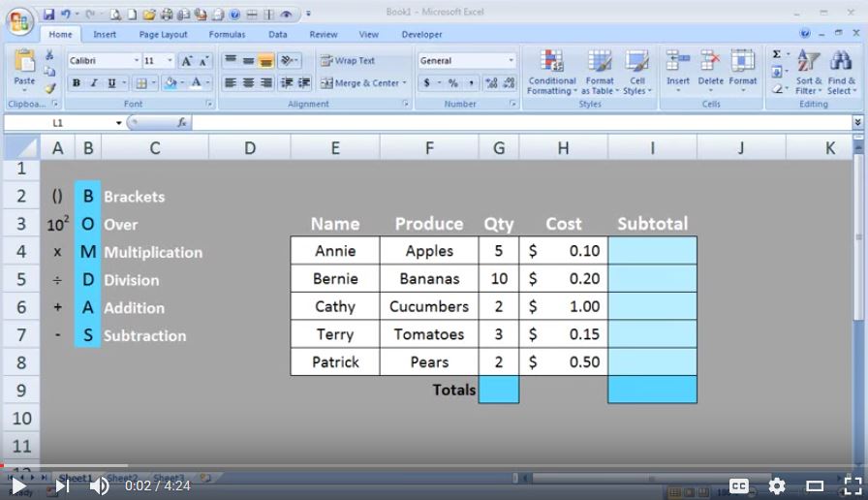868x500 pixels.
Task: Click the video progress bar
Action: pos(434,466)
